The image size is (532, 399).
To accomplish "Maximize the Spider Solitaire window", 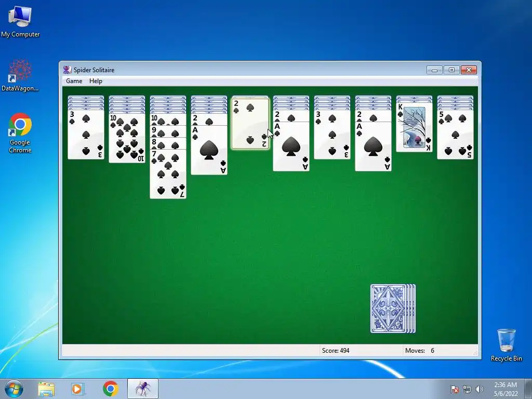I will click(x=451, y=70).
